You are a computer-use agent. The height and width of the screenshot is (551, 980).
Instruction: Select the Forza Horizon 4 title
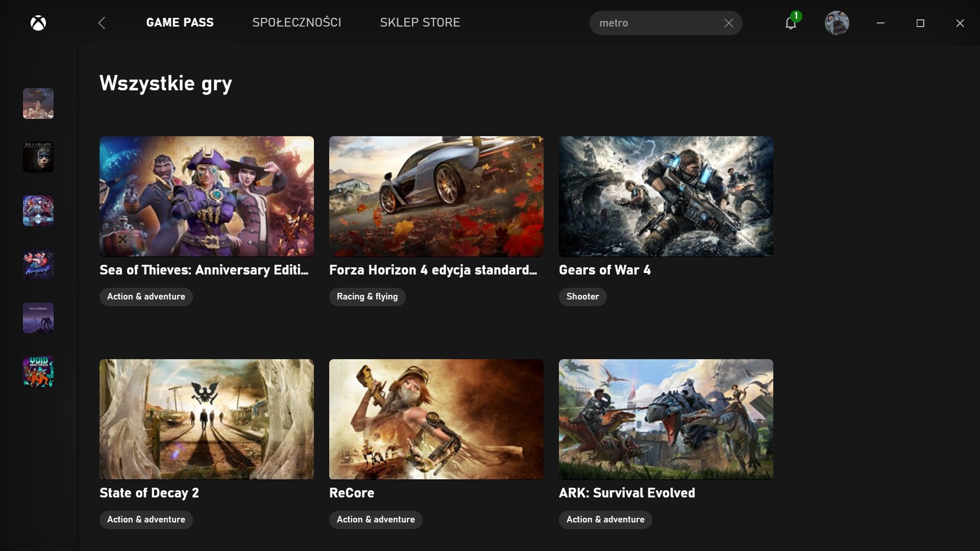pyautogui.click(x=433, y=270)
